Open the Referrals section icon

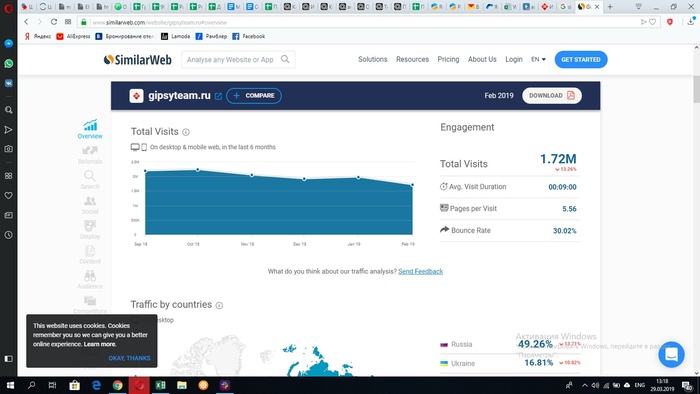click(90, 150)
